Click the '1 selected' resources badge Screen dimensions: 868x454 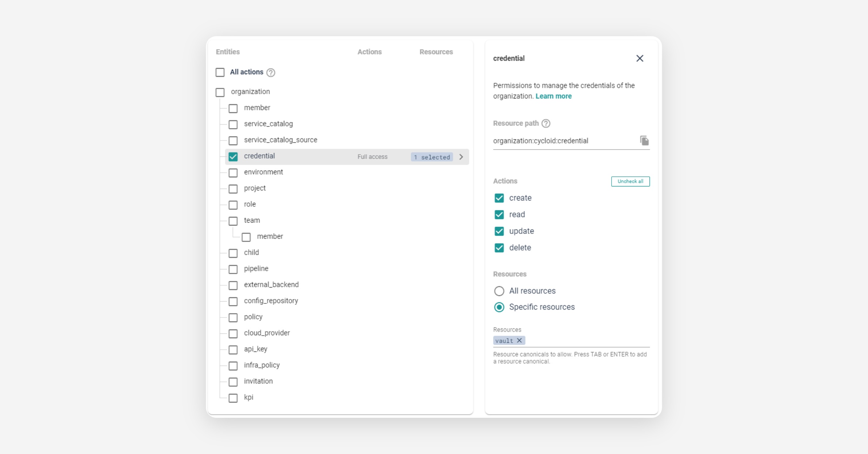pyautogui.click(x=432, y=157)
